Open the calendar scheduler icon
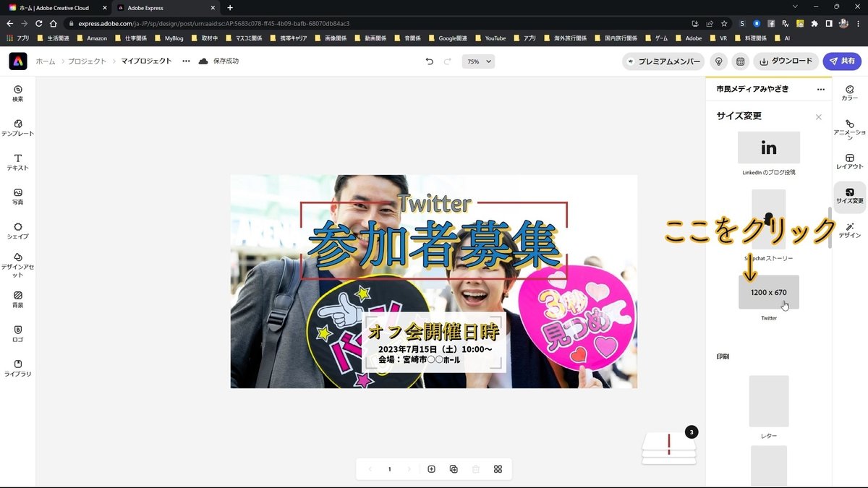 (740, 61)
